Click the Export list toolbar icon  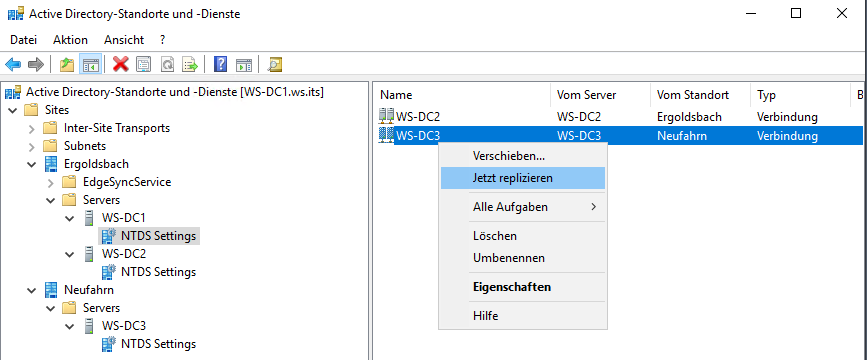(190, 65)
